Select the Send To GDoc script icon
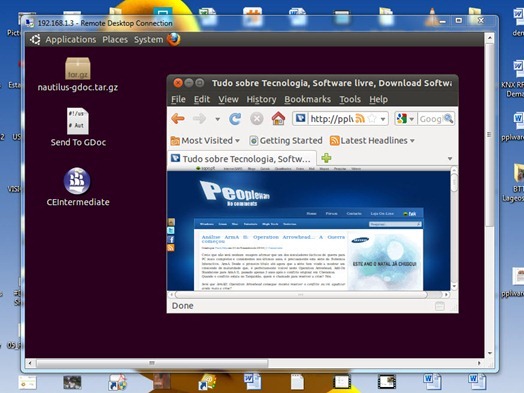 [x=78, y=121]
